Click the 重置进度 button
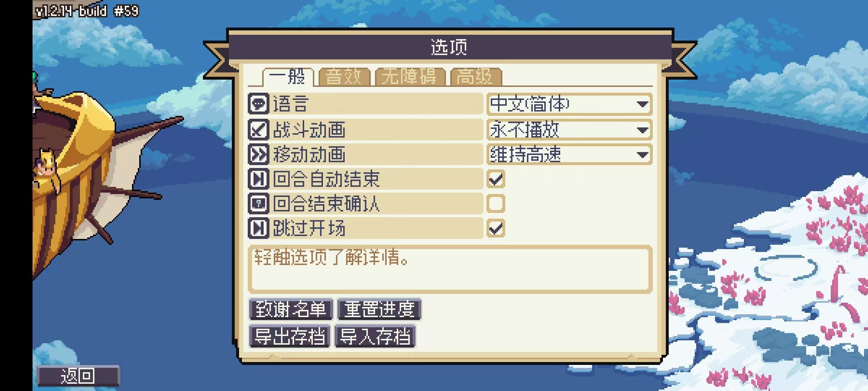Screen dimensions: 868x391 (x=379, y=309)
